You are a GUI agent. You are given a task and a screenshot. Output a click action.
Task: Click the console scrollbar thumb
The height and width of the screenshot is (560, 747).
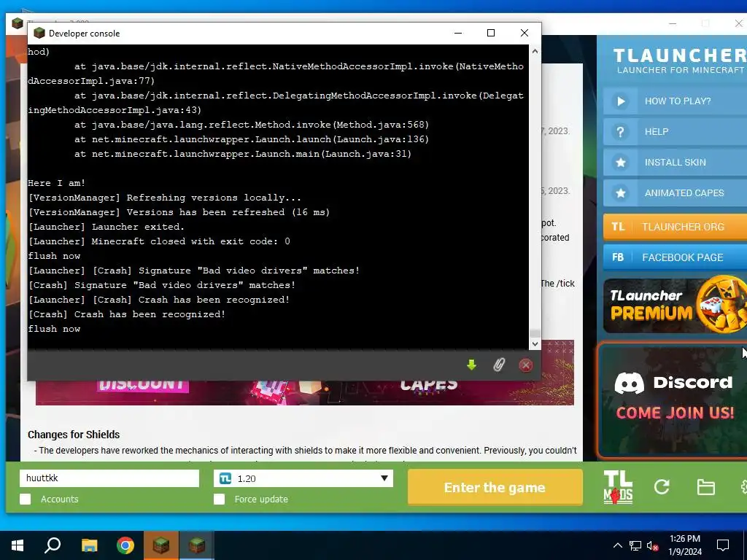535,333
